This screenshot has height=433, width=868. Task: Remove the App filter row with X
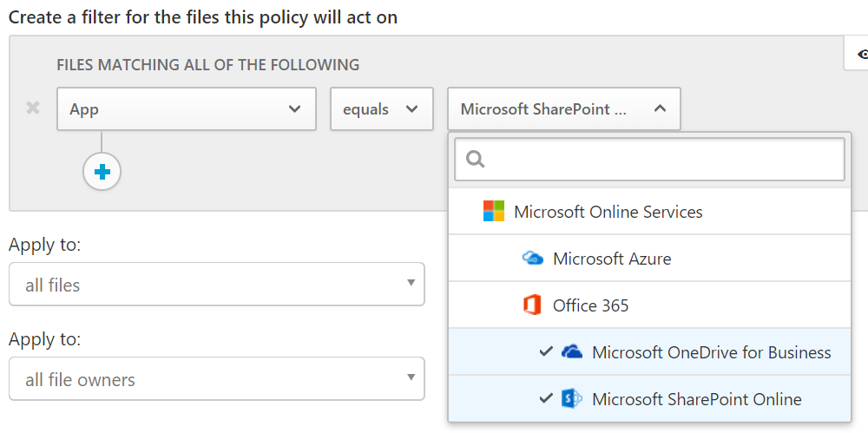pyautogui.click(x=33, y=109)
